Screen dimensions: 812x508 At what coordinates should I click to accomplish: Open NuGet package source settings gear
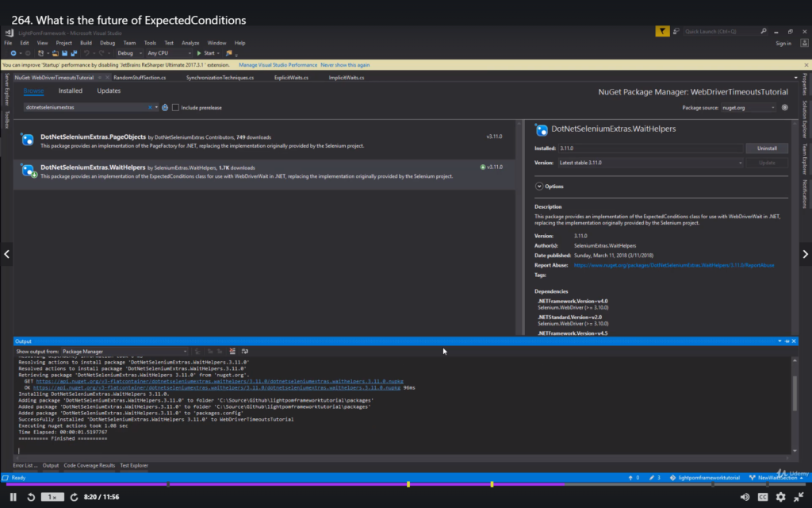(x=784, y=107)
